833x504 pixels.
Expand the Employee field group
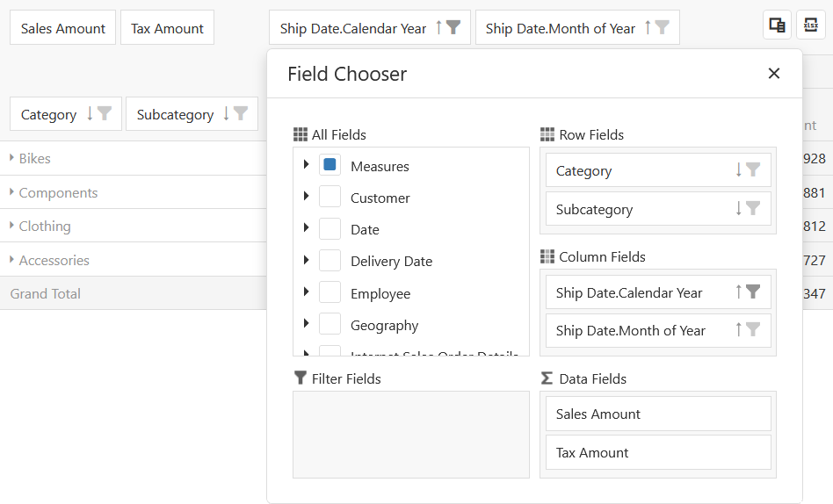point(306,292)
